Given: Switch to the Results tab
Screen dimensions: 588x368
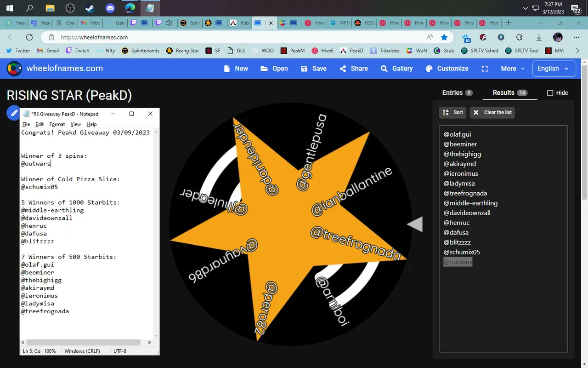Looking at the screenshot, I should click(509, 92).
